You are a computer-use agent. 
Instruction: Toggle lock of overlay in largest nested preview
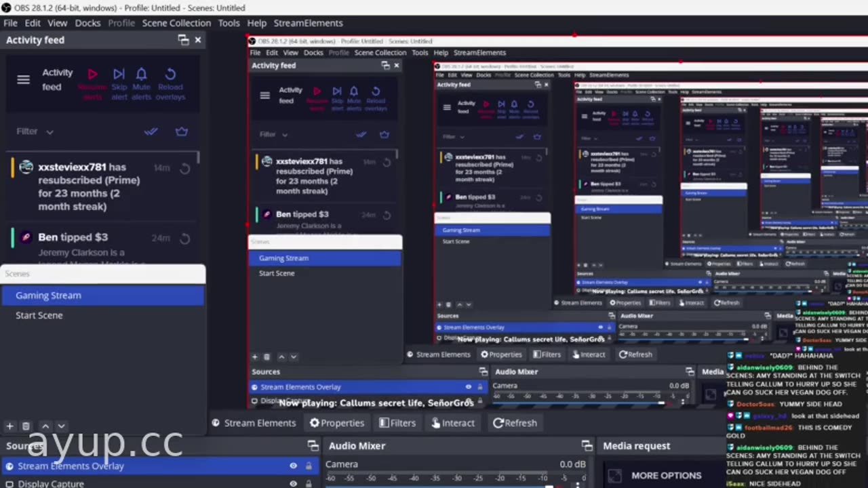click(x=480, y=387)
